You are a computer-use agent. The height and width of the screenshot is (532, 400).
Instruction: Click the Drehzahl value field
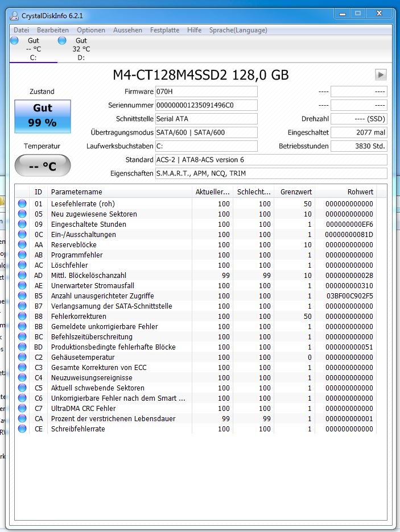tap(359, 119)
